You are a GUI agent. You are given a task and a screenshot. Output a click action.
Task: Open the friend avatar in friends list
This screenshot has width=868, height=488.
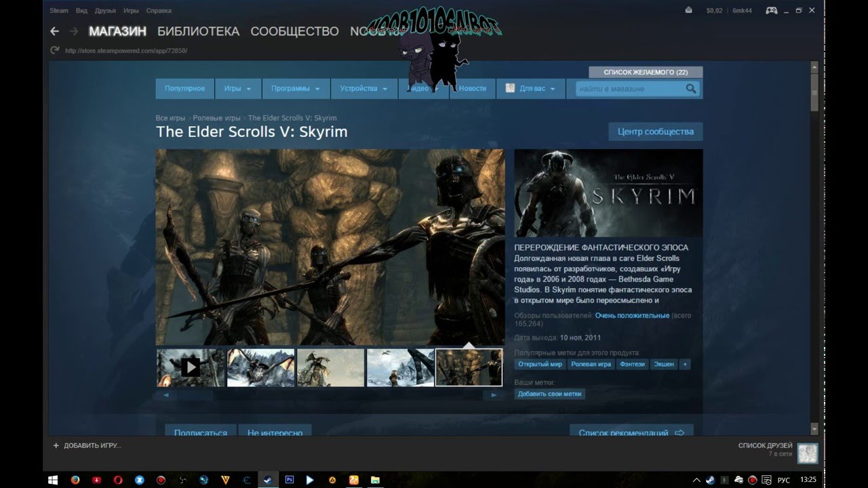(807, 453)
